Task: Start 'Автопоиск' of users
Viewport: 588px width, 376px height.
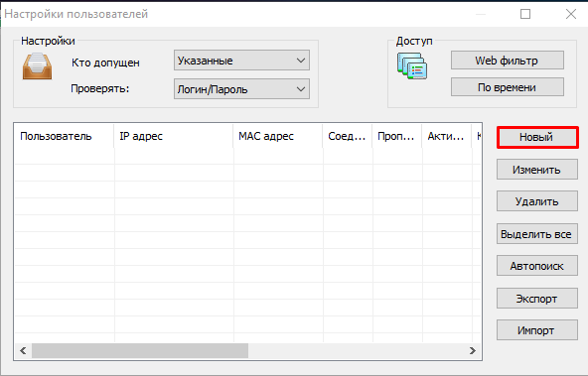Action: pos(537,266)
